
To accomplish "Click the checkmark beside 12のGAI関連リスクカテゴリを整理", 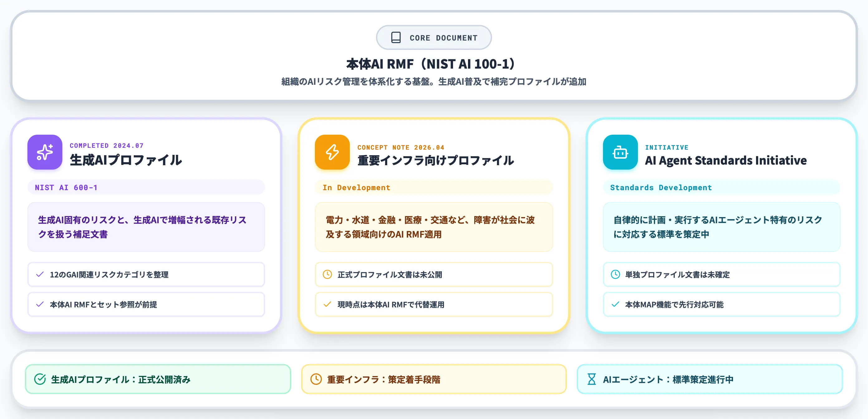I will point(40,274).
